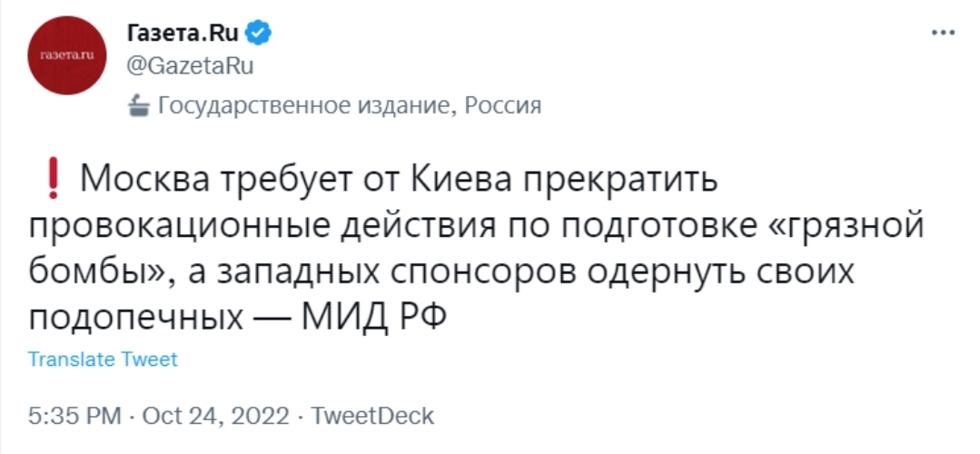Click the 5:35 PM timestamp
980x454 pixels.
tap(74, 417)
